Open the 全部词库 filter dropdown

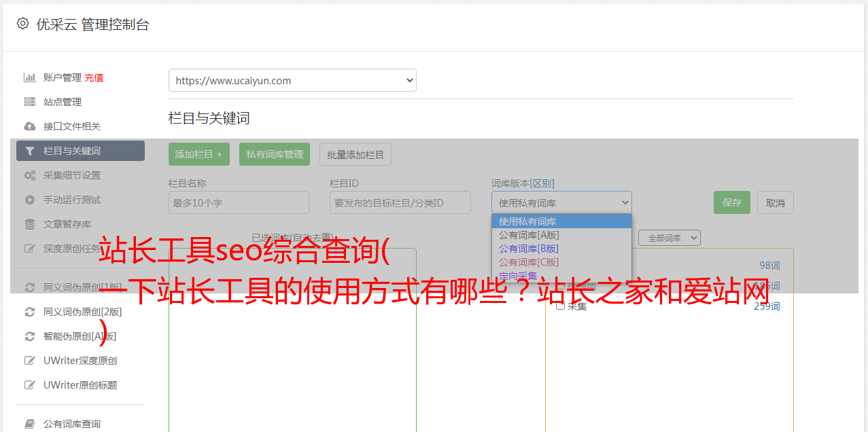pyautogui.click(x=670, y=238)
